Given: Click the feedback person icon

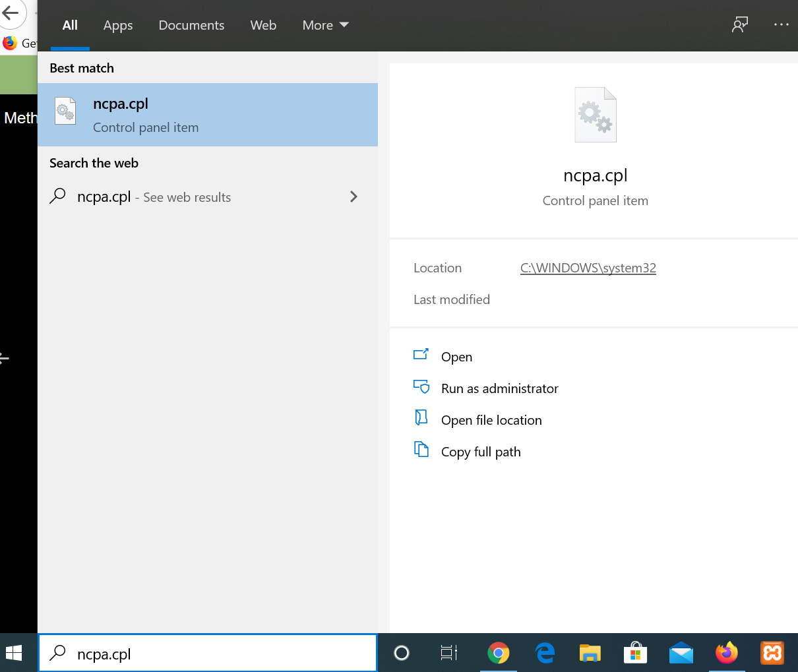Looking at the screenshot, I should (740, 25).
